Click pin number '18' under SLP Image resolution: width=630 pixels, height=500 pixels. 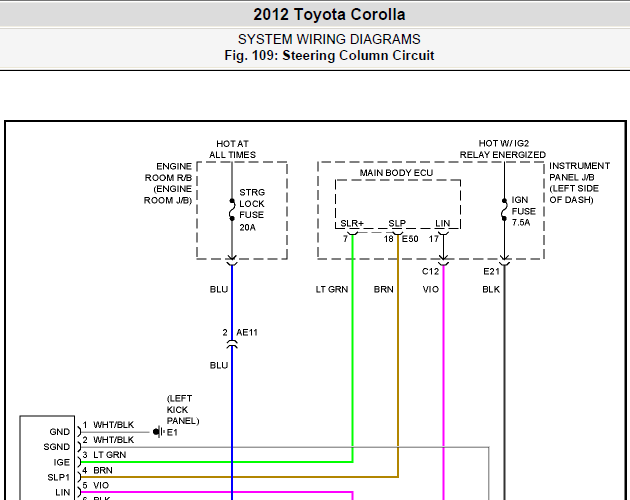[389, 239]
